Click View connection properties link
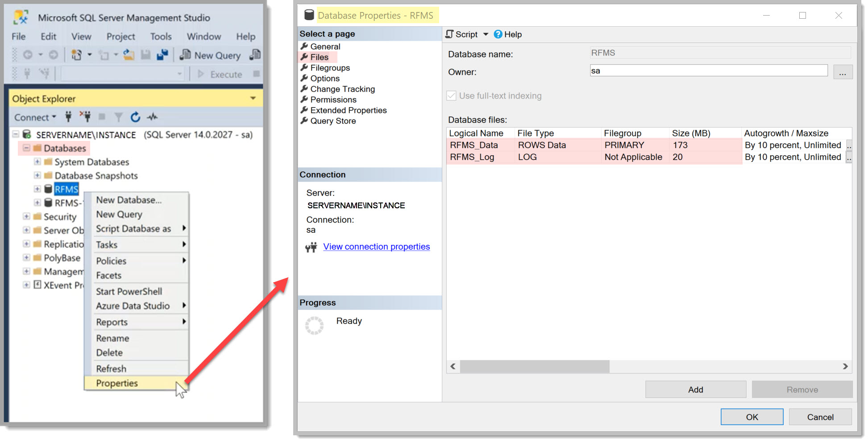 pyautogui.click(x=377, y=247)
